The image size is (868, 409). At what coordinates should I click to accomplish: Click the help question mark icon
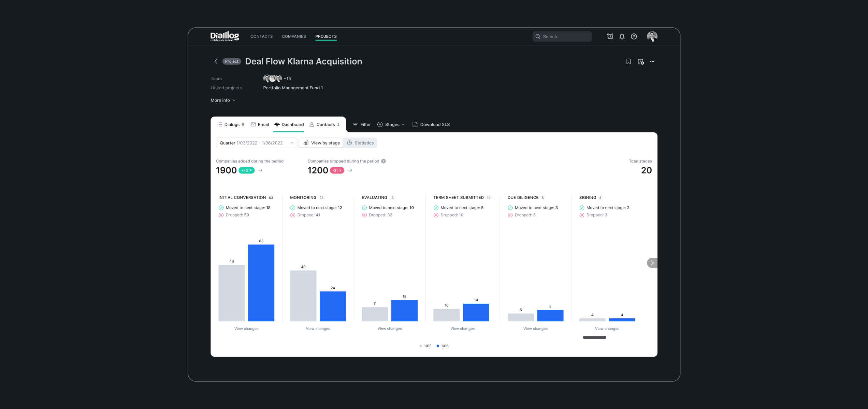(x=634, y=36)
